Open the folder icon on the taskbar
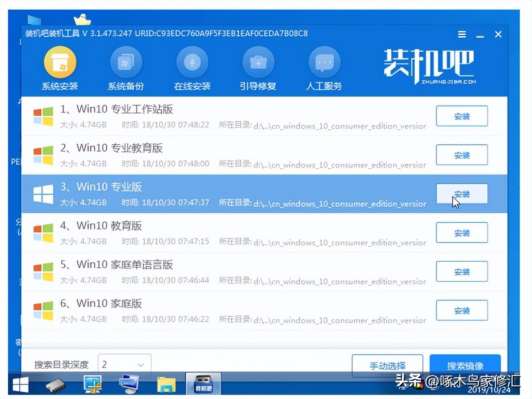This screenshot has width=532, height=399. coord(166,383)
